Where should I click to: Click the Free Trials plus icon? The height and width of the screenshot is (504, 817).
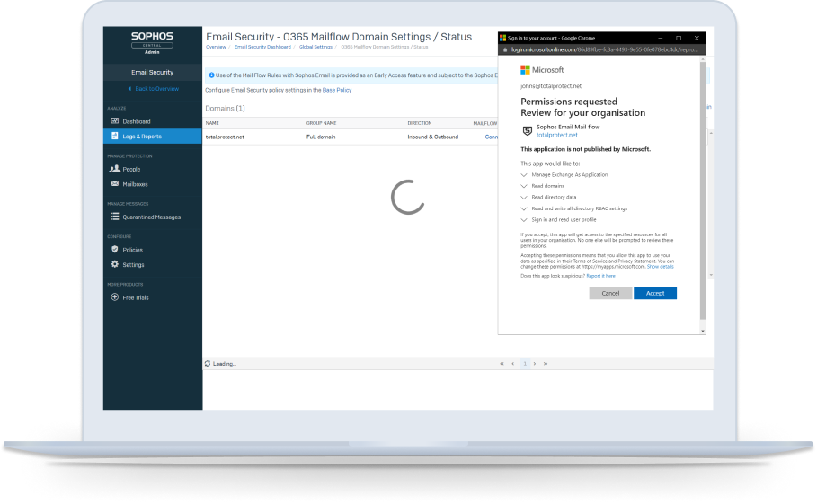click(114, 297)
